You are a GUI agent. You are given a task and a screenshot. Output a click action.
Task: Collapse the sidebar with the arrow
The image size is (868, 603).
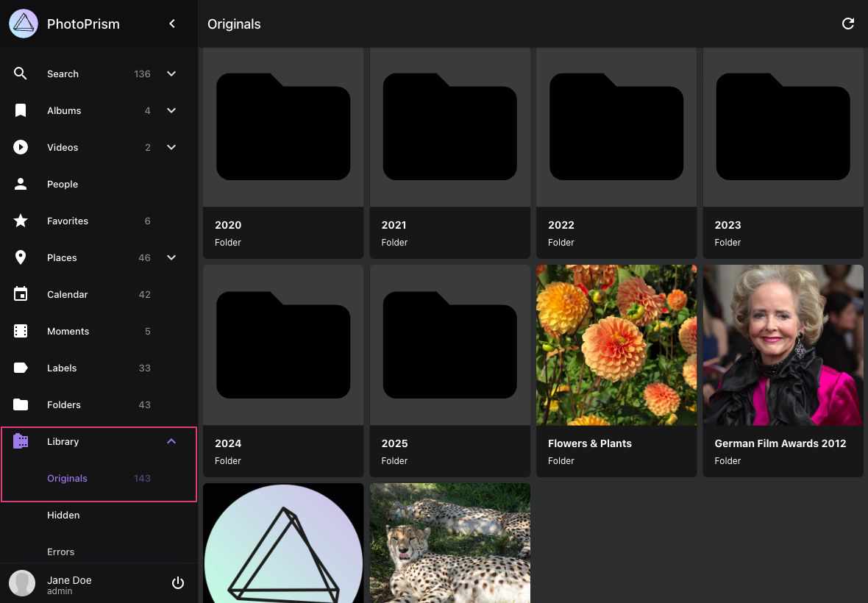coord(172,24)
